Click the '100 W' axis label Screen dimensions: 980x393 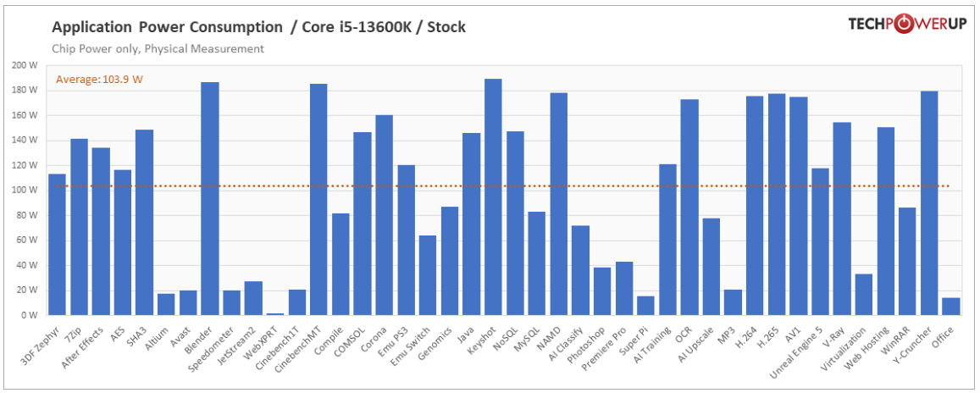pos(25,190)
